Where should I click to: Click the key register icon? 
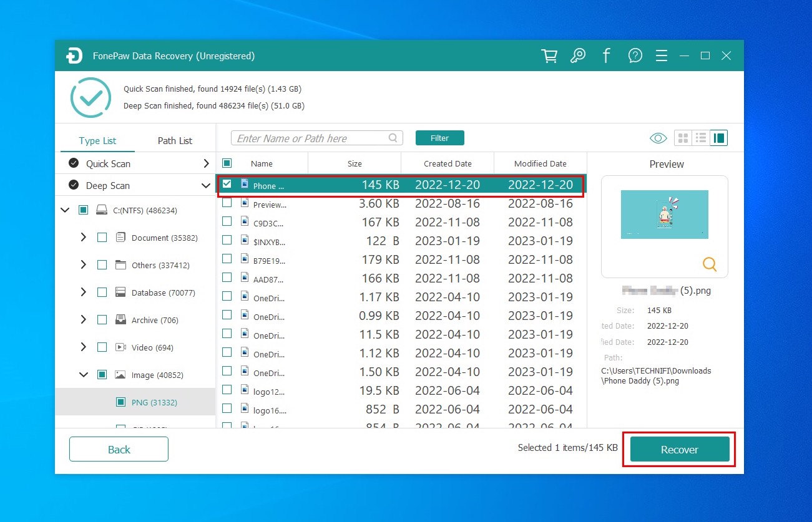pyautogui.click(x=578, y=56)
